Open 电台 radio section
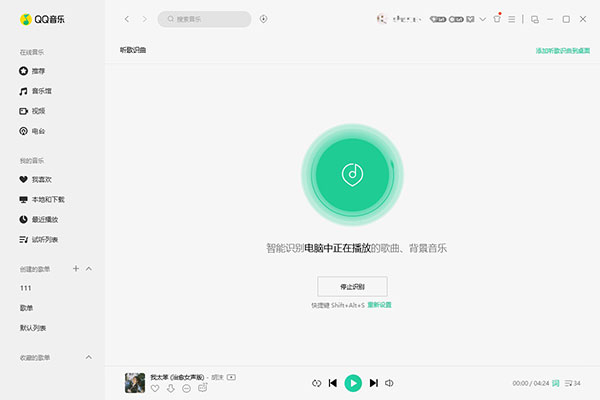600x400 pixels. click(38, 131)
